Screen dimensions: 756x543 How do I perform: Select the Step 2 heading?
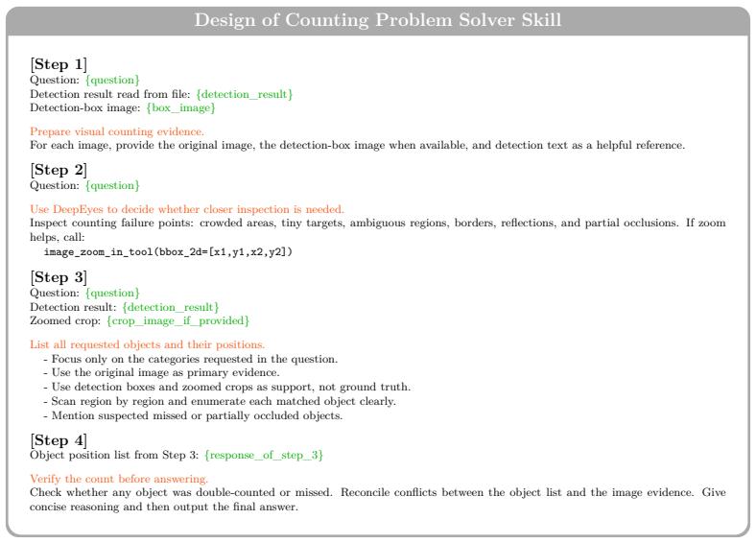59,170
